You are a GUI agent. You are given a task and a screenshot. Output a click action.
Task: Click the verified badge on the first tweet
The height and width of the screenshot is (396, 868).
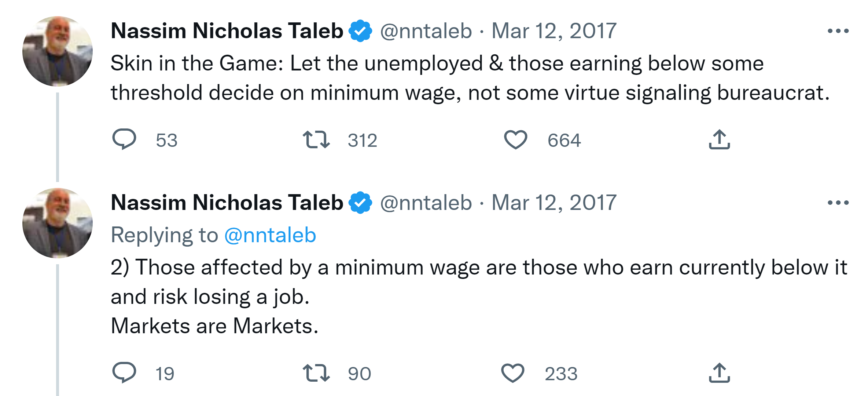360,31
